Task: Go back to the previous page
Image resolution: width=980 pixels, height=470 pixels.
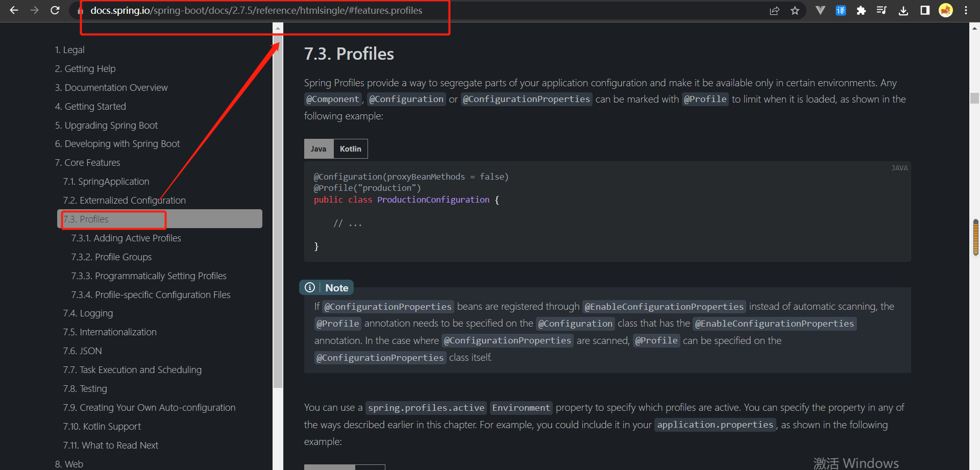Action: [14, 10]
